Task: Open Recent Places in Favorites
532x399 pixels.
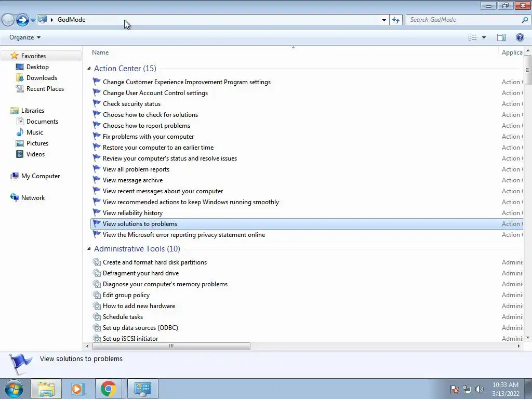Action: (45, 88)
